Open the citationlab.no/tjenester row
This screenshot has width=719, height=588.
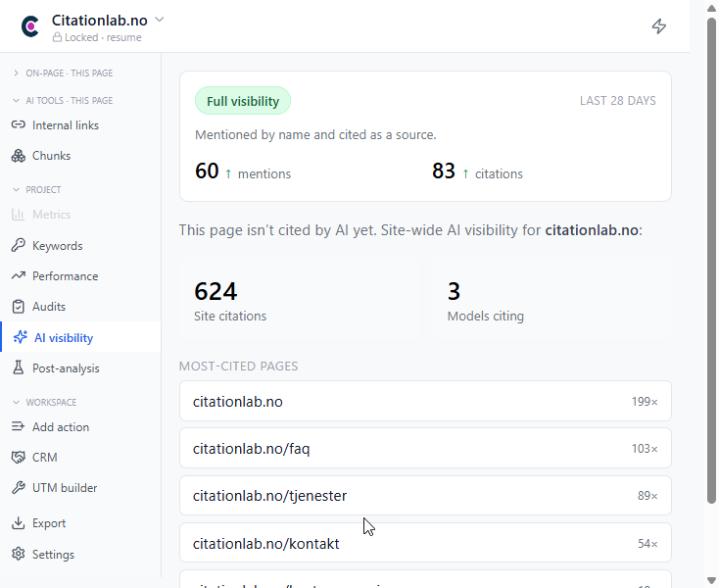tap(425, 495)
